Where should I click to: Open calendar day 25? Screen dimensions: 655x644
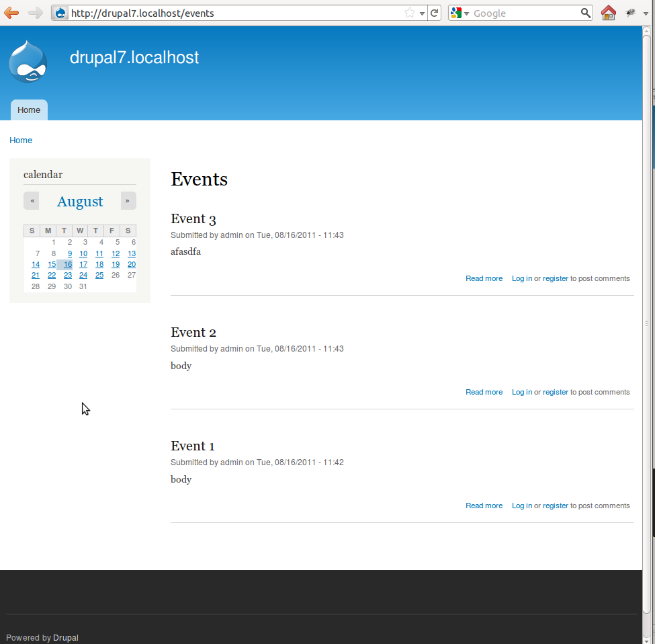99,276
